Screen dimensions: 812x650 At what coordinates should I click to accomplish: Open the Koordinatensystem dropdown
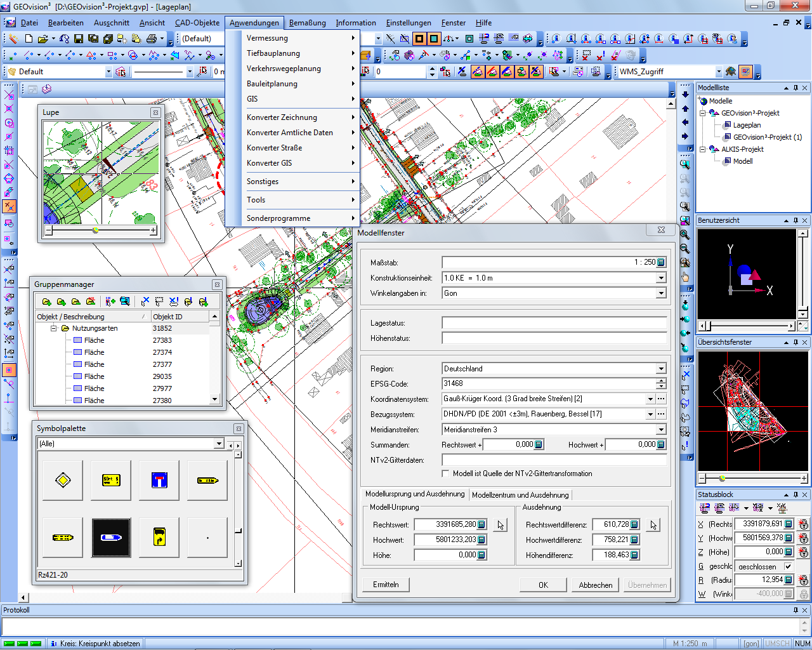point(650,399)
